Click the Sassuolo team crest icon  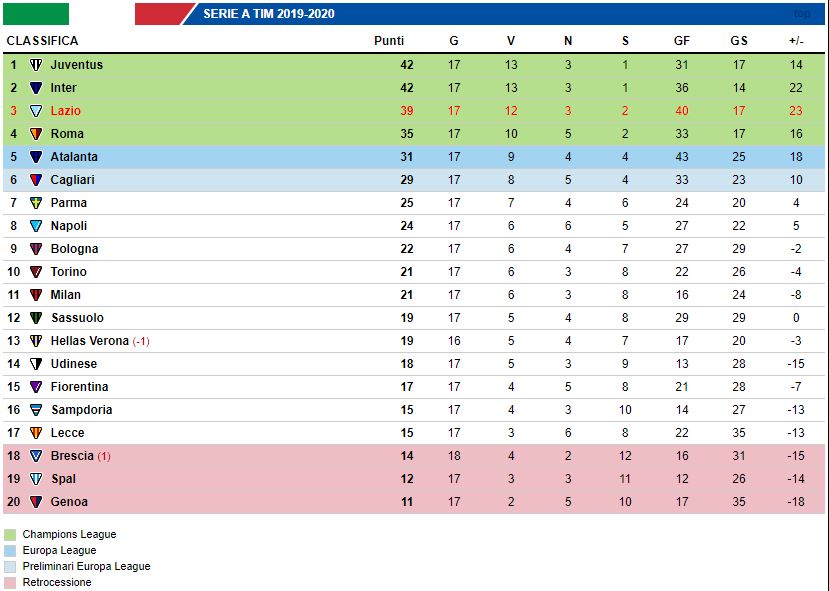point(36,318)
